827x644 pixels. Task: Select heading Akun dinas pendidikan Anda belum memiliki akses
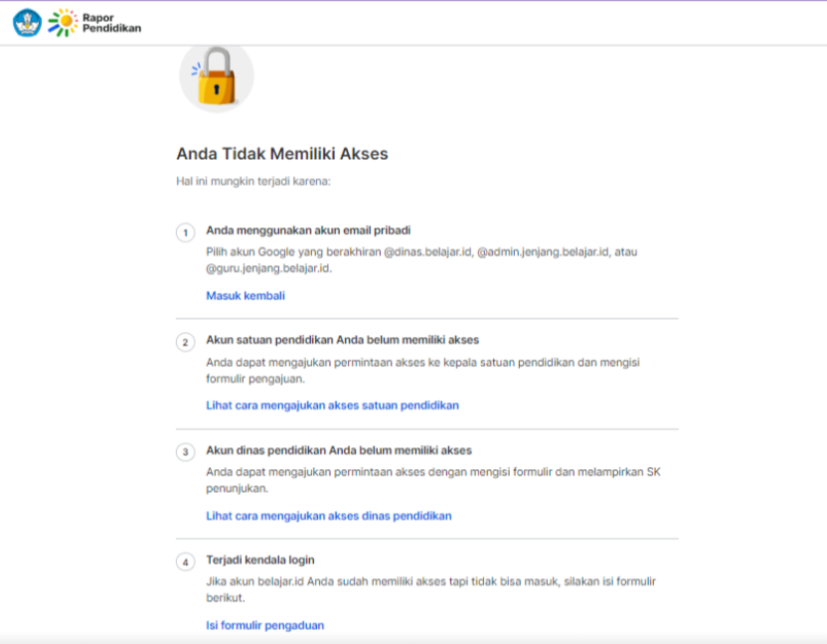(339, 450)
